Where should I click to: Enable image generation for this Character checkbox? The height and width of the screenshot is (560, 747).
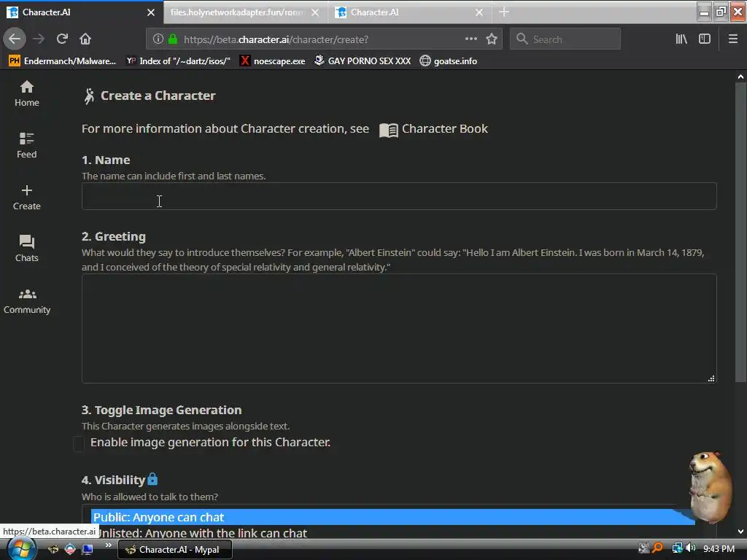(79, 443)
